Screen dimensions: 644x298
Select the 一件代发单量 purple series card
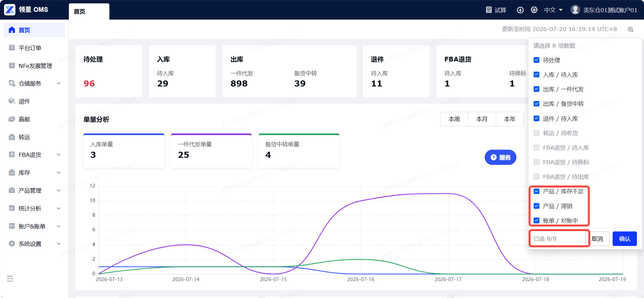pos(211,151)
